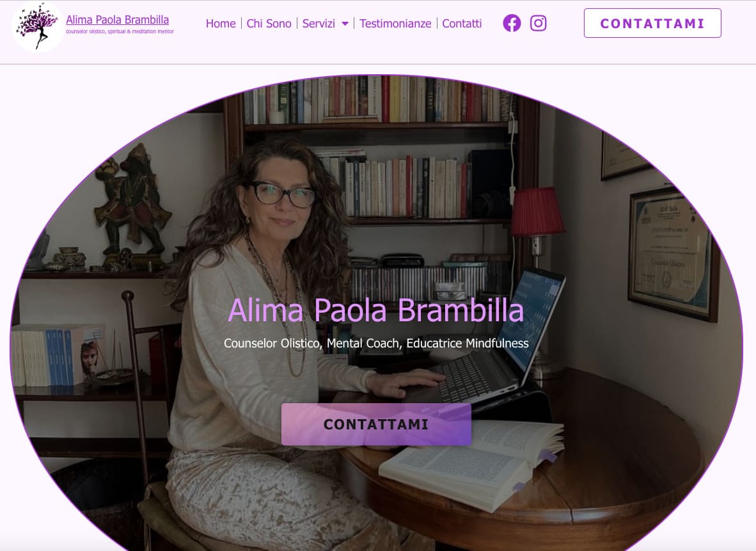
Task: Click the large Alima Paola Brambilla hero heading
Action: click(375, 310)
